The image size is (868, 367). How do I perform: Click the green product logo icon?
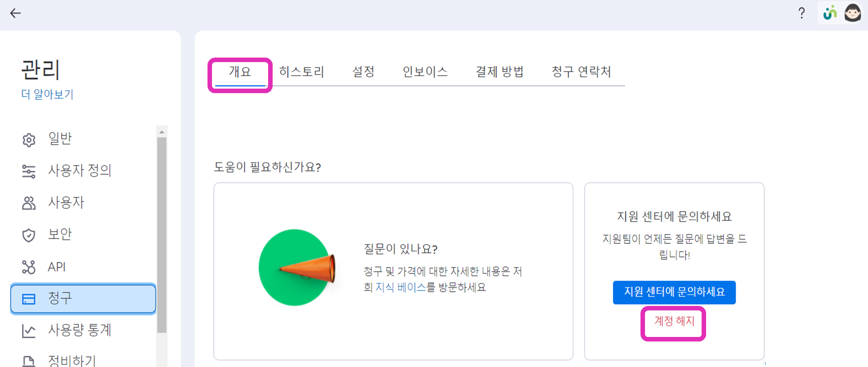[x=830, y=13]
